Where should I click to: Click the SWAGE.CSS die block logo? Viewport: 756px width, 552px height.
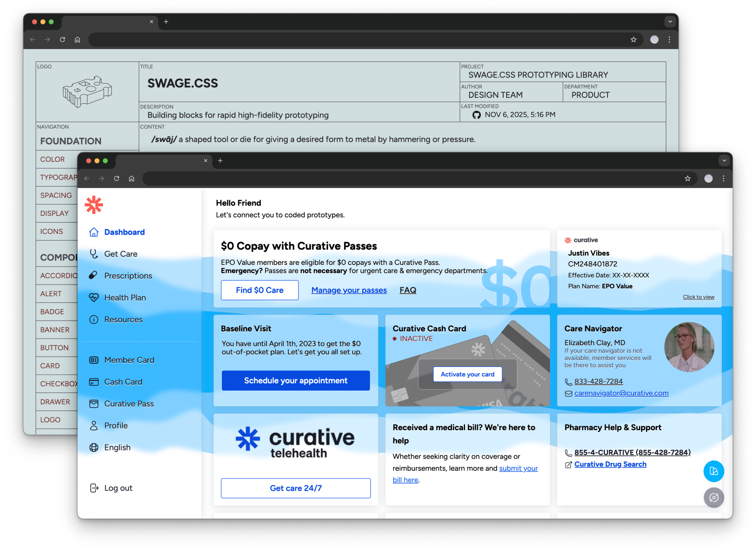click(x=87, y=92)
